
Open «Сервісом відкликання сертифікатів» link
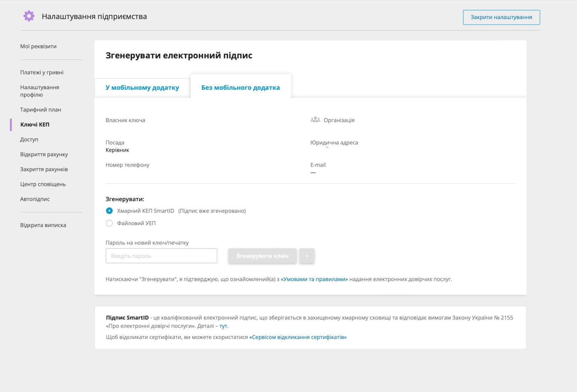point(298,337)
